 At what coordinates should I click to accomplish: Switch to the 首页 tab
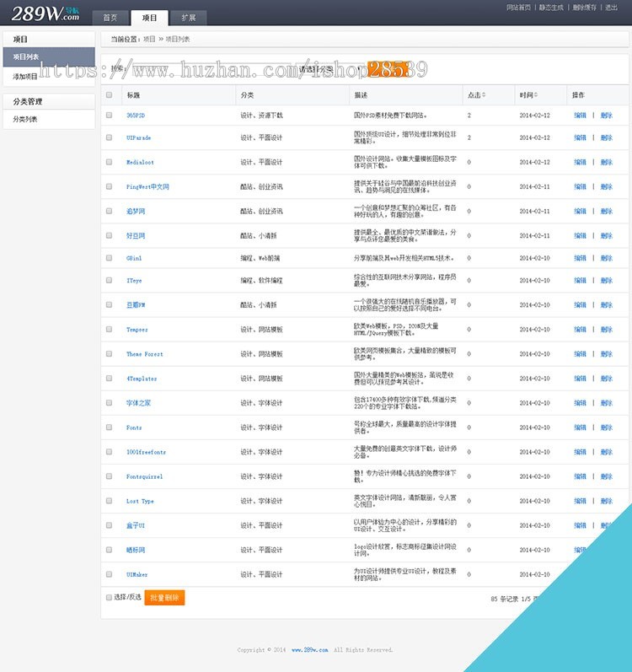110,18
